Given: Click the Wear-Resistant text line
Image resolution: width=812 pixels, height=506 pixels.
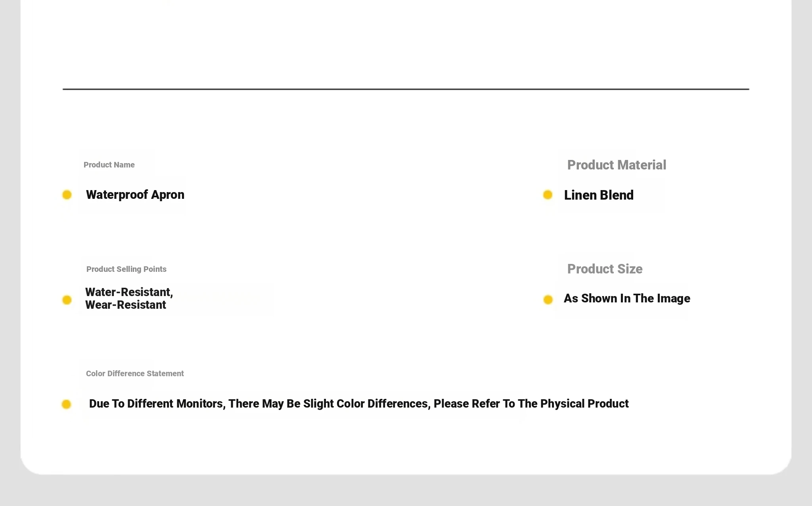Looking at the screenshot, I should tap(126, 305).
